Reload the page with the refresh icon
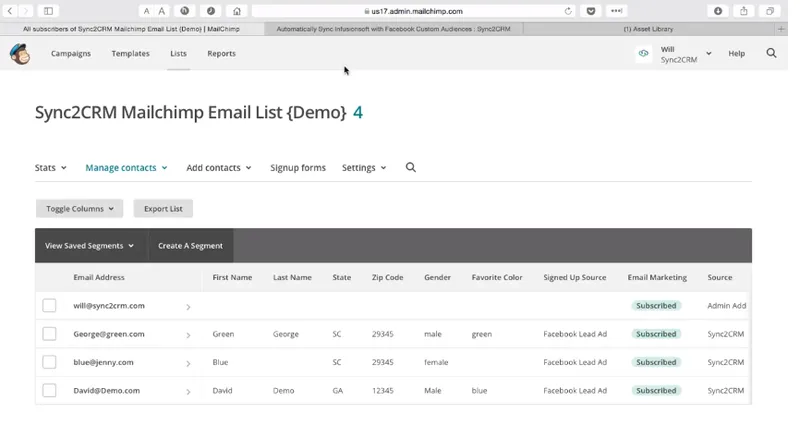Image resolution: width=800 pixels, height=425 pixels. pyautogui.click(x=568, y=11)
